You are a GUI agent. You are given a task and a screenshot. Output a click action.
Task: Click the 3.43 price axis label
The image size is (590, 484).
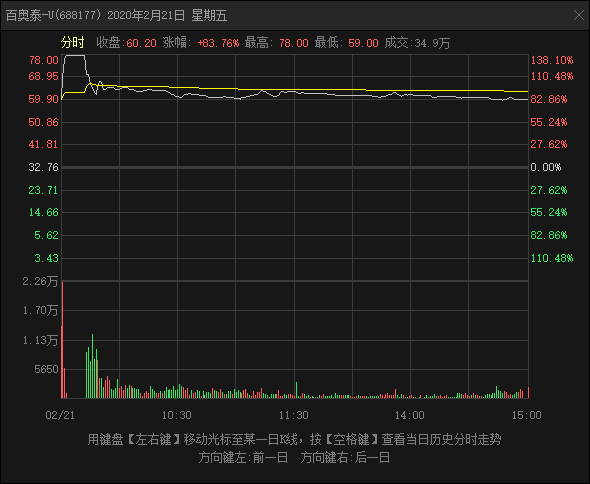pyautogui.click(x=46, y=258)
